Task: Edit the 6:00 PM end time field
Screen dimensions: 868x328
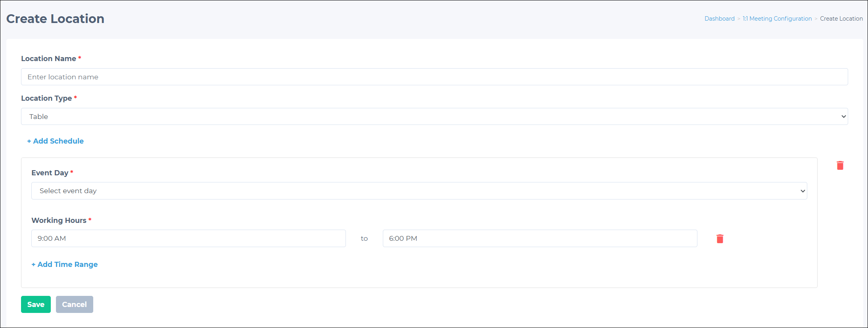Action: coord(540,238)
